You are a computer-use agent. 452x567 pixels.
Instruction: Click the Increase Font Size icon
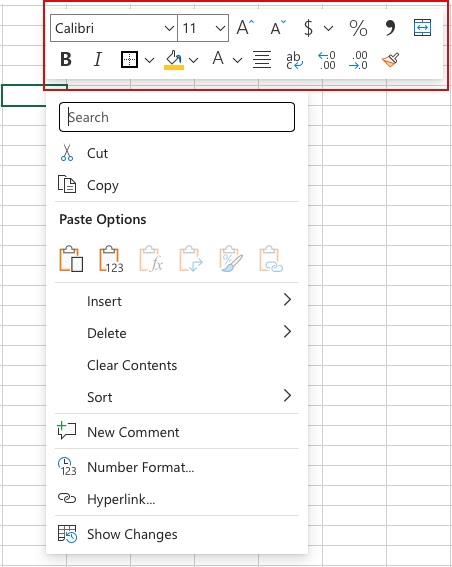245,28
